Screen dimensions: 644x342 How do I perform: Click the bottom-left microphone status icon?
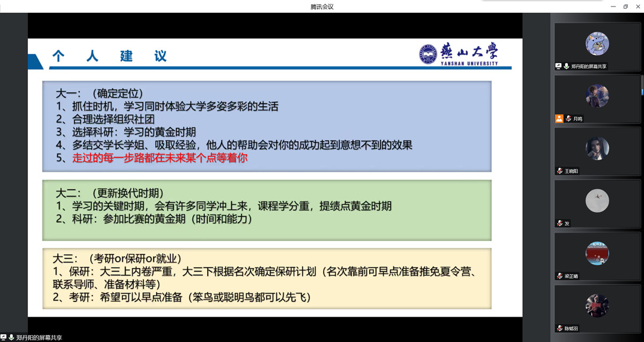11,338
